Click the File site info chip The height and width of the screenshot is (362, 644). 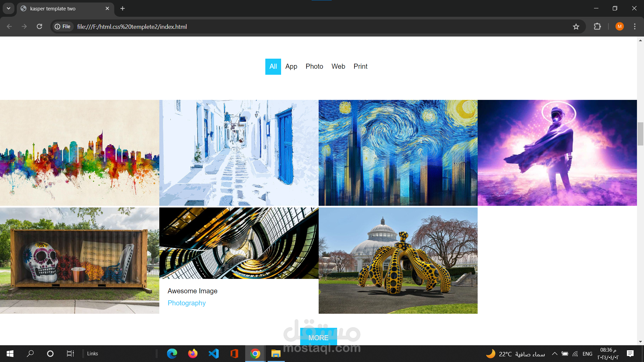click(63, 26)
